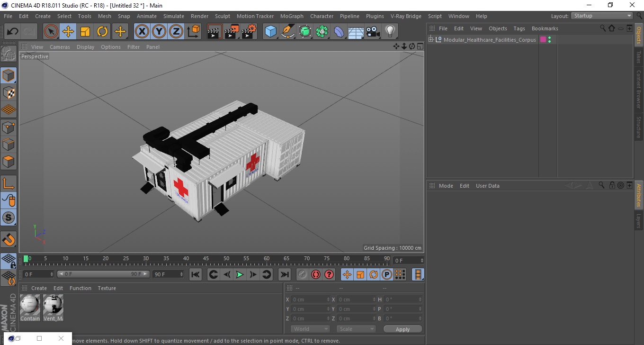Open Edit Render Settings icon

[x=249, y=32]
